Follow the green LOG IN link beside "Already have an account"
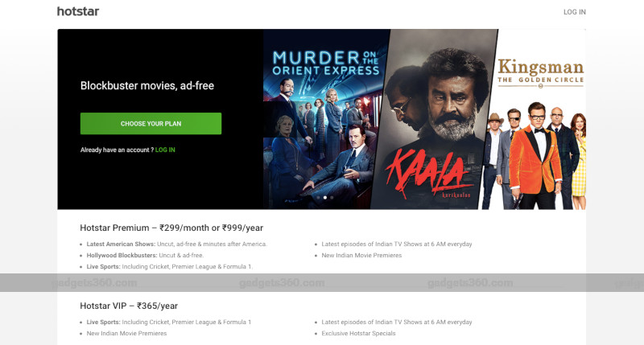The height and width of the screenshot is (345, 644). click(x=165, y=150)
